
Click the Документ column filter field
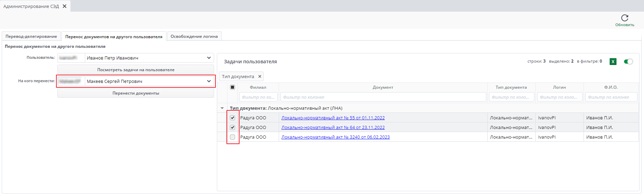pos(383,97)
